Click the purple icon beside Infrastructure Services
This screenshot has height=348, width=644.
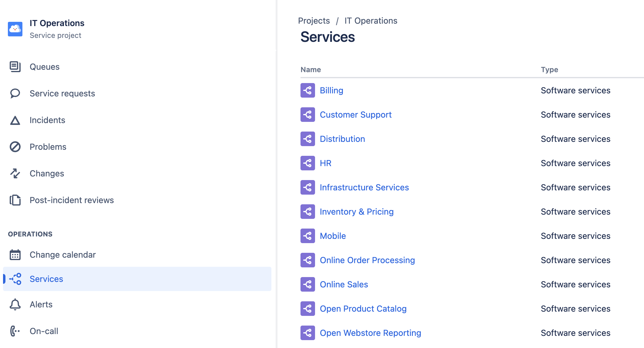pyautogui.click(x=308, y=187)
